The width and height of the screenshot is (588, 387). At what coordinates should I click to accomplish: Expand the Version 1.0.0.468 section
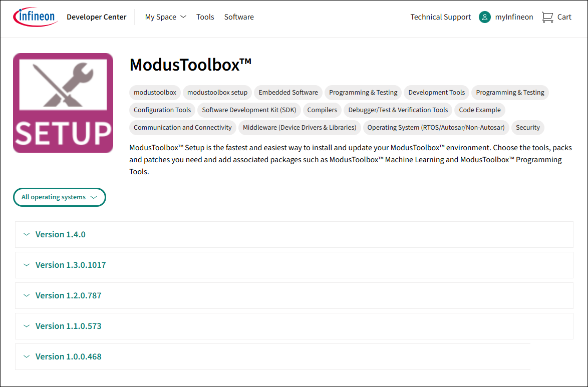point(68,356)
